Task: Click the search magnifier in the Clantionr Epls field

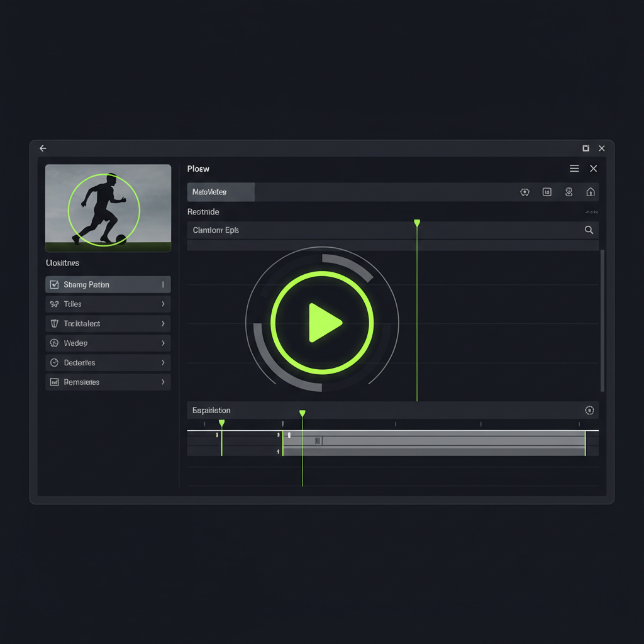Action: coord(589,230)
